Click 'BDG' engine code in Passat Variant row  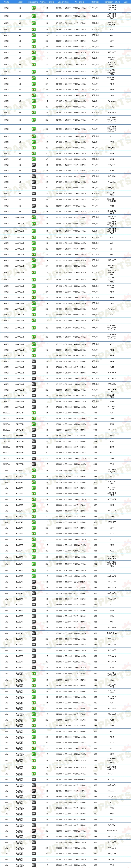click(112, 865)
